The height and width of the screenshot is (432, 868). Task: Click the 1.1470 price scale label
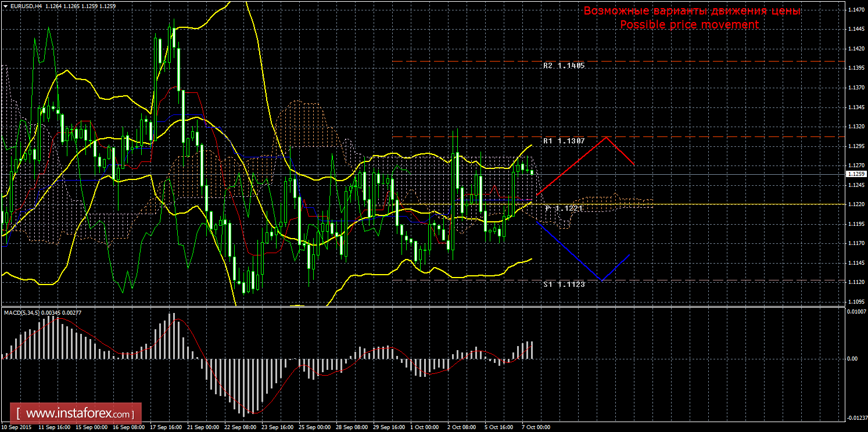[x=854, y=10]
